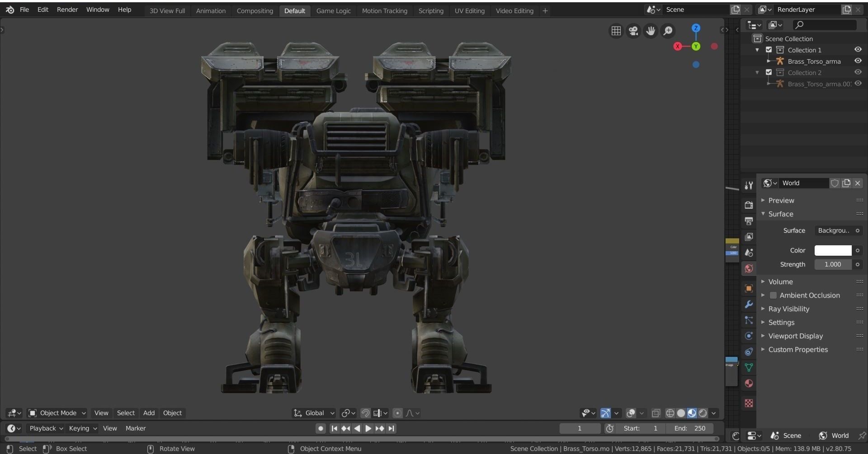868x454 pixels.
Task: Open the Material properties tab
Action: pyautogui.click(x=749, y=383)
